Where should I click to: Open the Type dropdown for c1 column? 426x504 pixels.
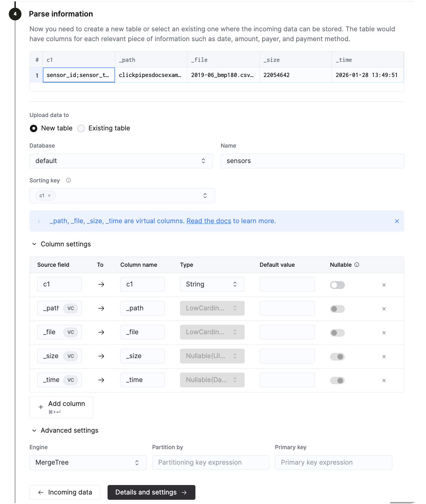coord(212,284)
